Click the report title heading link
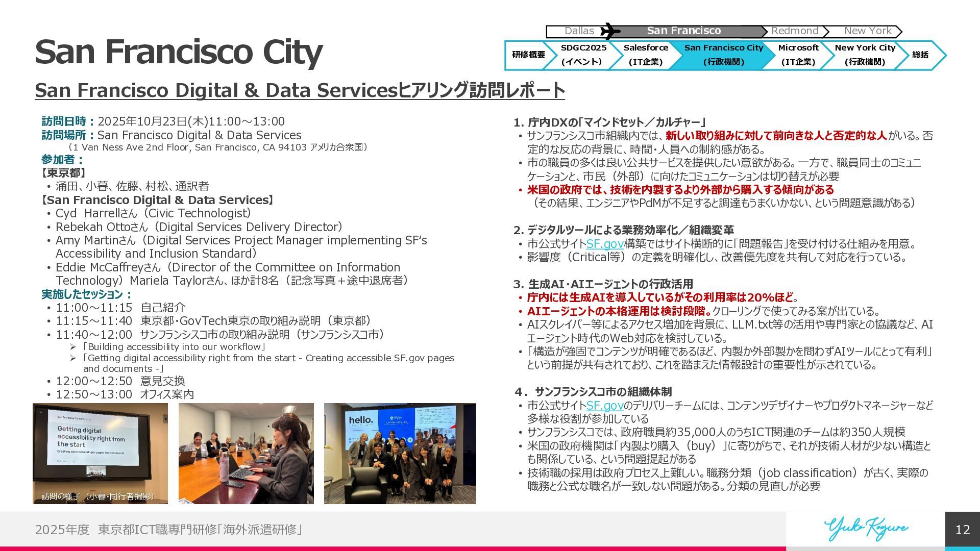This screenshot has height=551, width=980. (300, 90)
